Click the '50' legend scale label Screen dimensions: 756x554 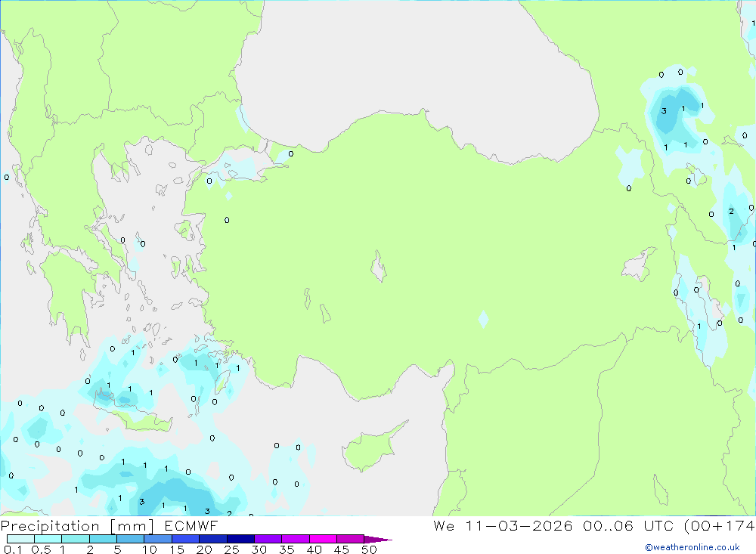370,549
